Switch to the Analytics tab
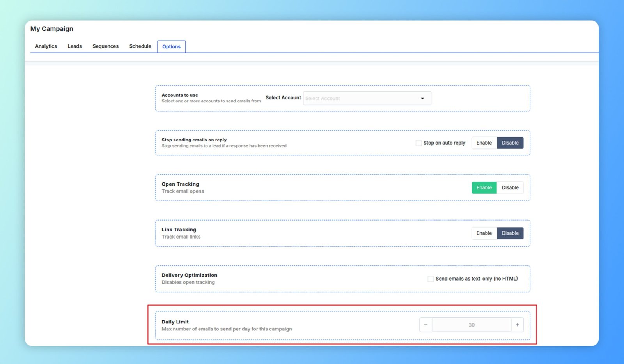Screen dimensions: 624x364 46,46
